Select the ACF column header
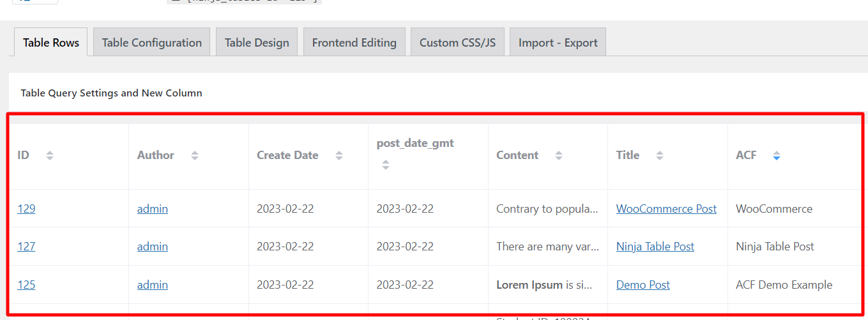Screen dimensions: 868x320 796,155
